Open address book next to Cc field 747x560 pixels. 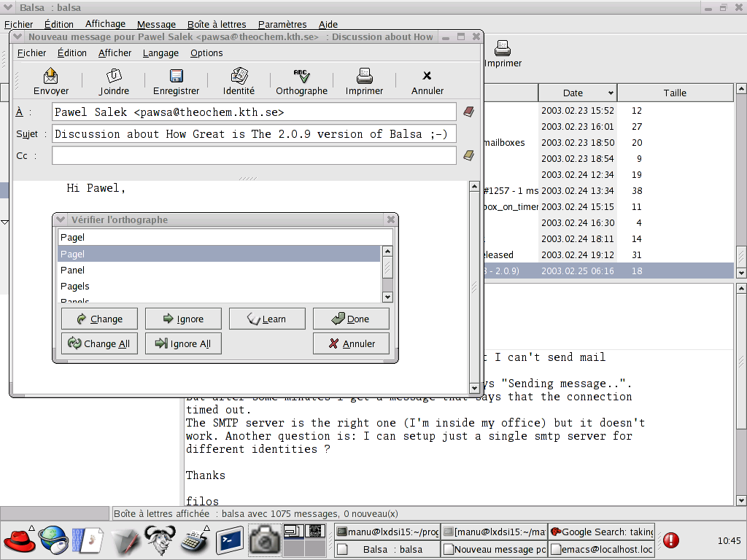[469, 155]
